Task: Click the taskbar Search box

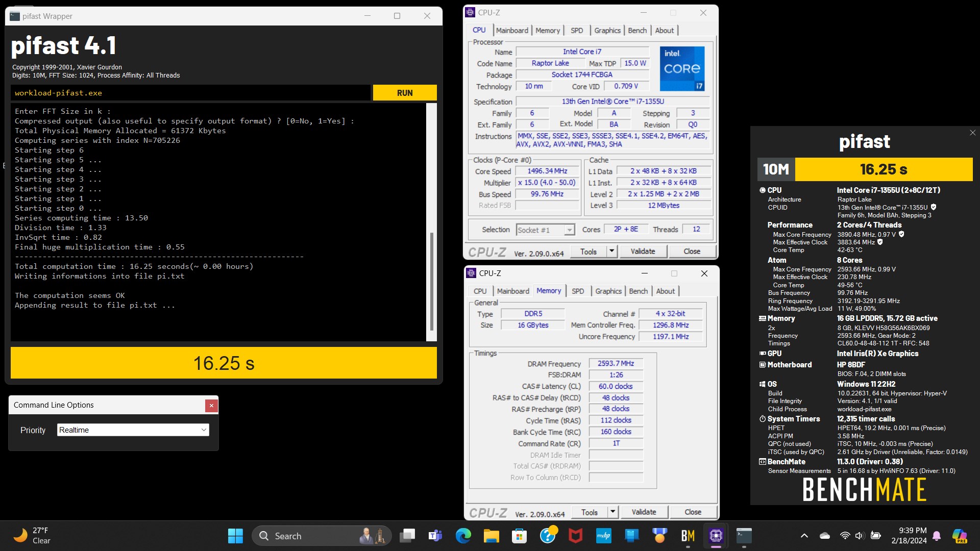Action: click(x=322, y=536)
